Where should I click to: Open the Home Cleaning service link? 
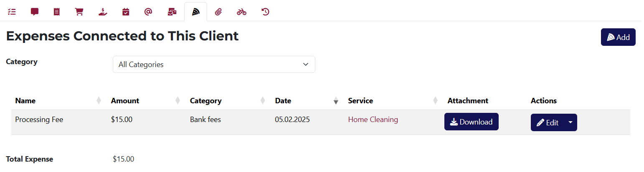click(373, 120)
